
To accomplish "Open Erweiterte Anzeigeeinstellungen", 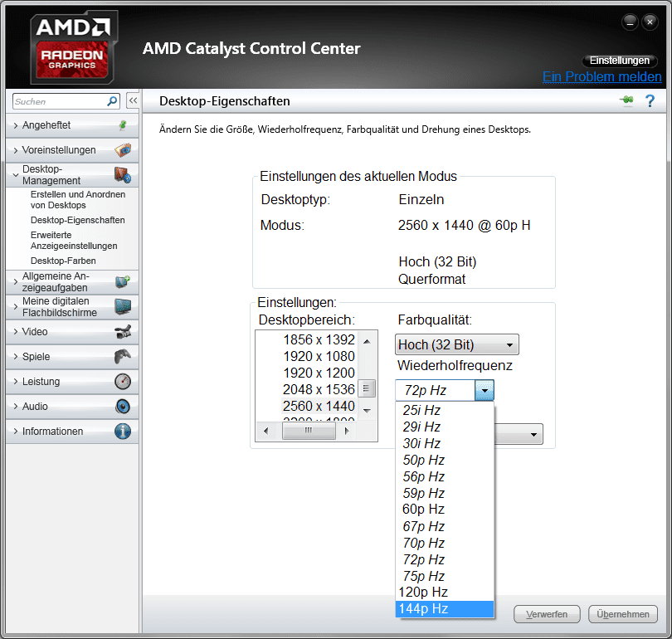I will 74,241.
